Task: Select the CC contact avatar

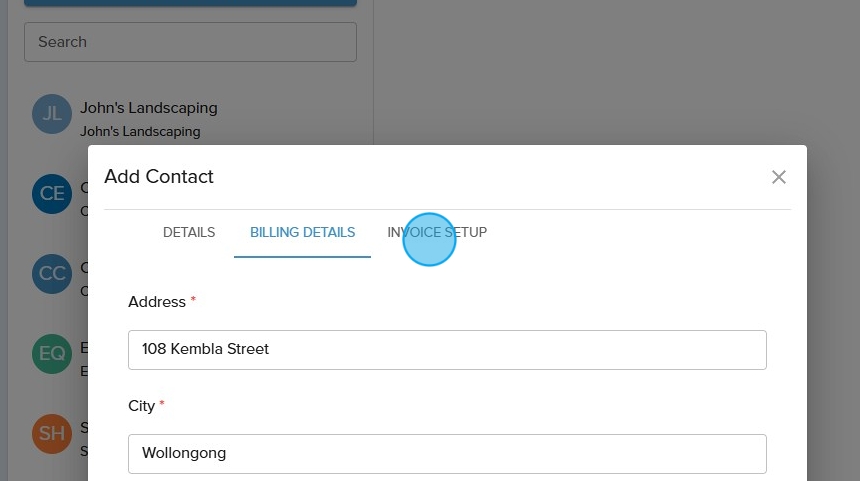Action: [x=52, y=274]
